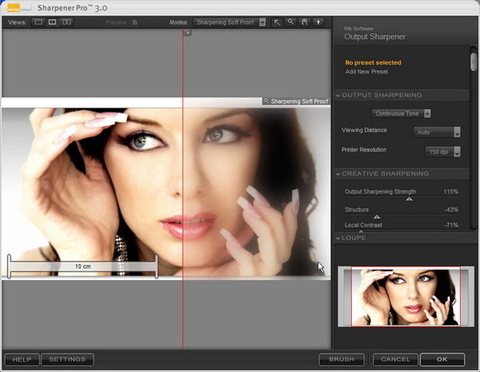Toggle the Preview checkbox
480x372 pixels.
(x=135, y=22)
